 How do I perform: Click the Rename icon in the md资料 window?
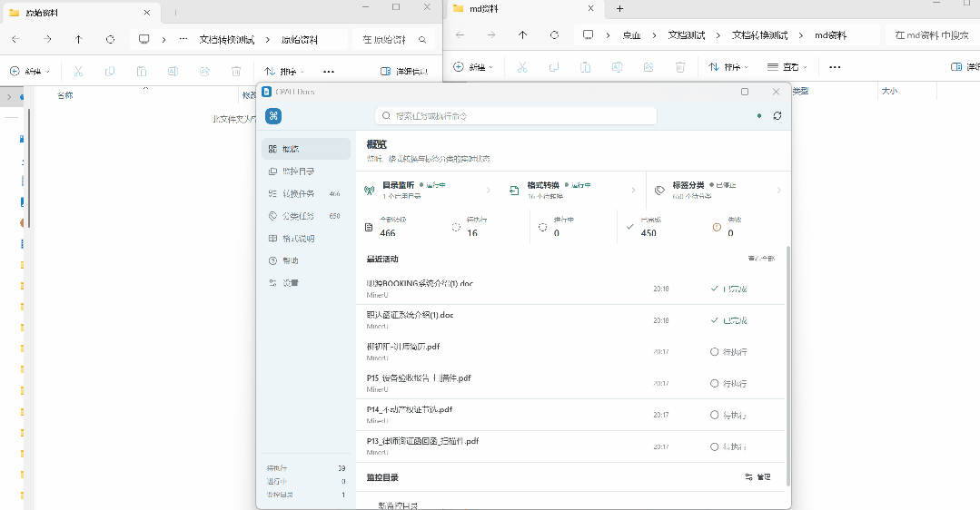(617, 67)
